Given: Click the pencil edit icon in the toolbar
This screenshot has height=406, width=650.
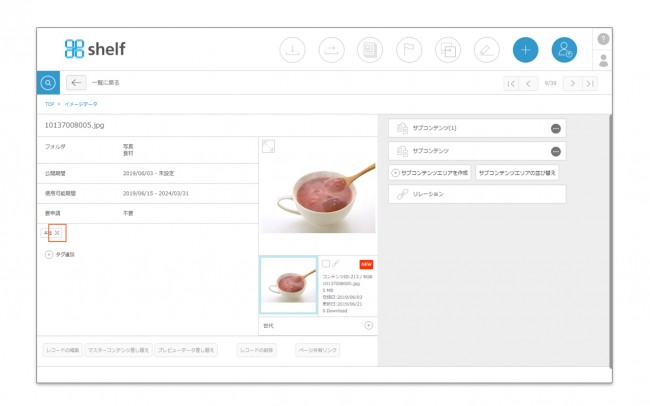Looking at the screenshot, I should (486, 50).
